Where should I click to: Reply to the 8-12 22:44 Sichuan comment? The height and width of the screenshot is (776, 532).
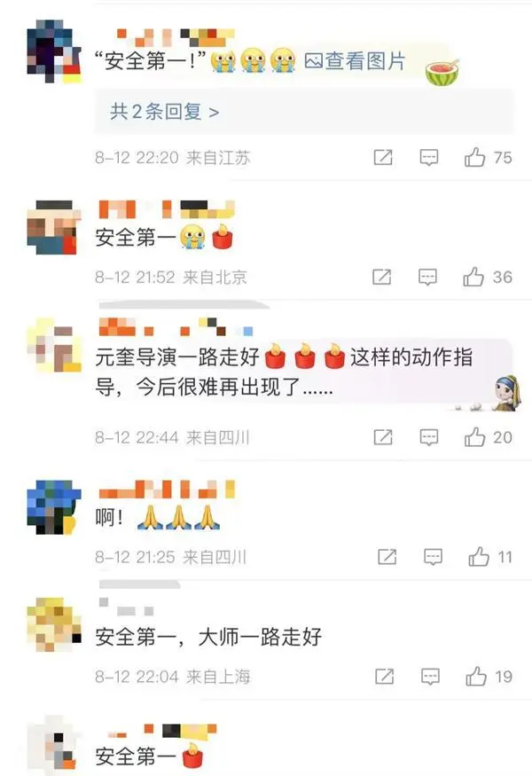[428, 437]
